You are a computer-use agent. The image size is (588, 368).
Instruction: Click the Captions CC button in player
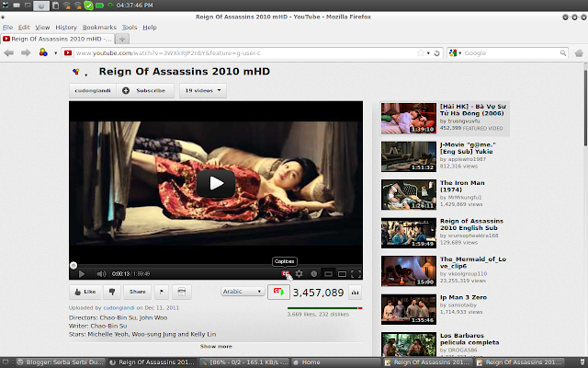pyautogui.click(x=286, y=274)
